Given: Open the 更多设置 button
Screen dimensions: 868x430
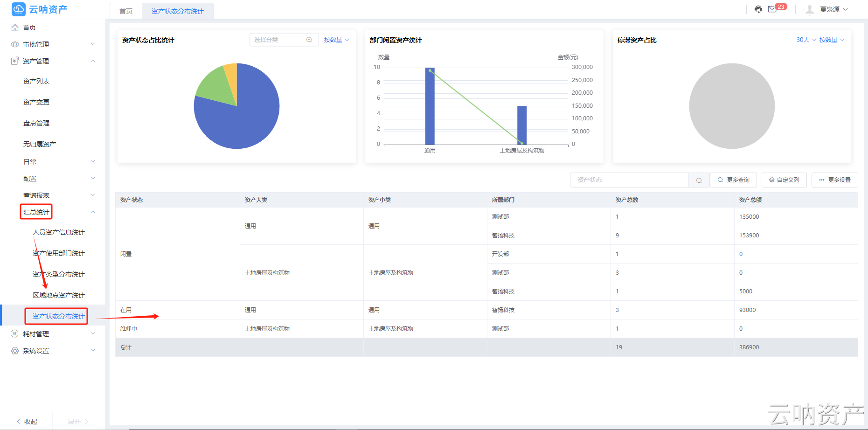Looking at the screenshot, I should coord(835,180).
